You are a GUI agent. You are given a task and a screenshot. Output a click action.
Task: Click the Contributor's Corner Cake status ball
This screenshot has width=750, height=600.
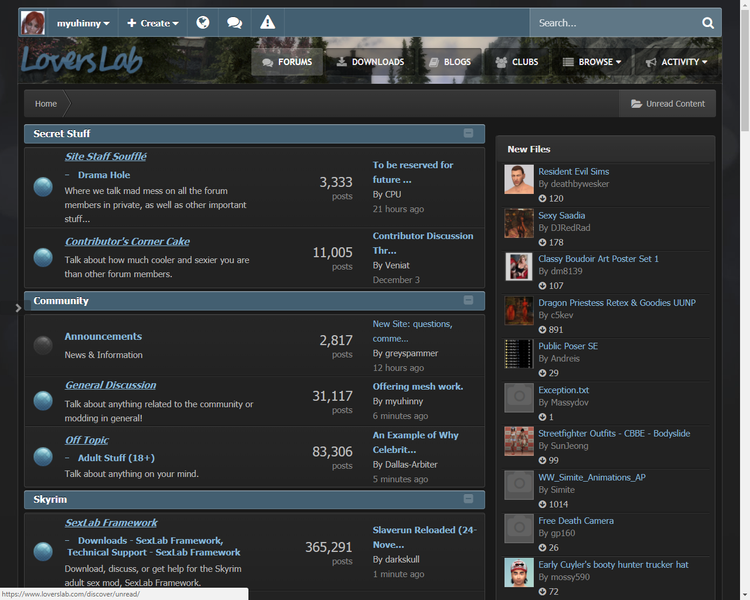click(43, 257)
